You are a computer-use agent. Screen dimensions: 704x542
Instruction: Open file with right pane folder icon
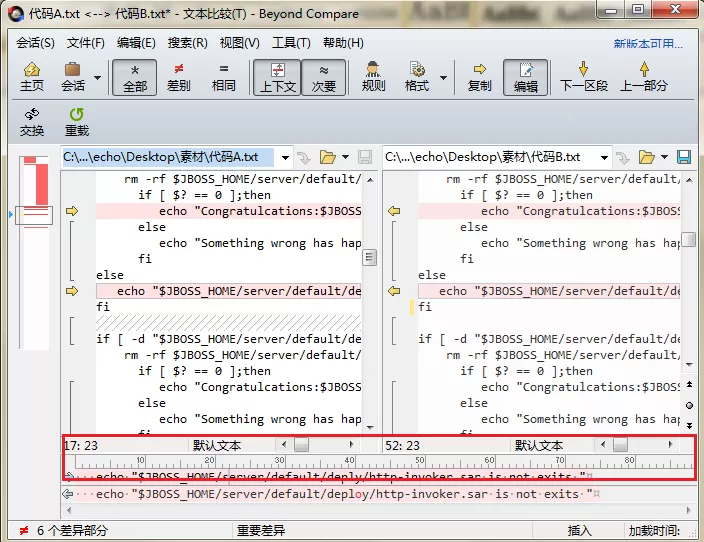(x=647, y=157)
